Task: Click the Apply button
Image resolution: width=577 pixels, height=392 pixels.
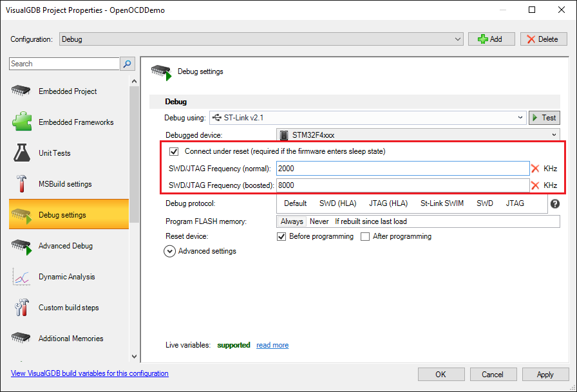Action: [545, 375]
